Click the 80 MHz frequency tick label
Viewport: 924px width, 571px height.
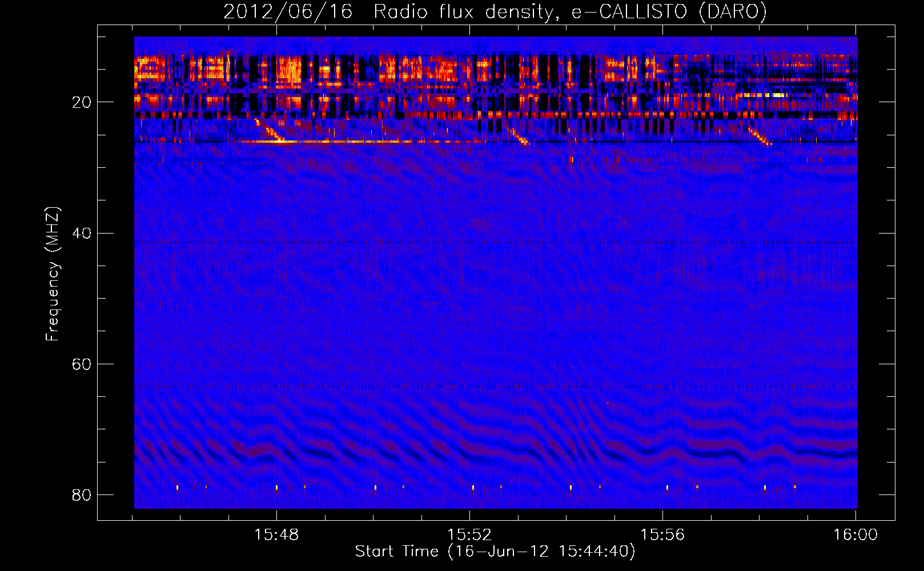[82, 494]
